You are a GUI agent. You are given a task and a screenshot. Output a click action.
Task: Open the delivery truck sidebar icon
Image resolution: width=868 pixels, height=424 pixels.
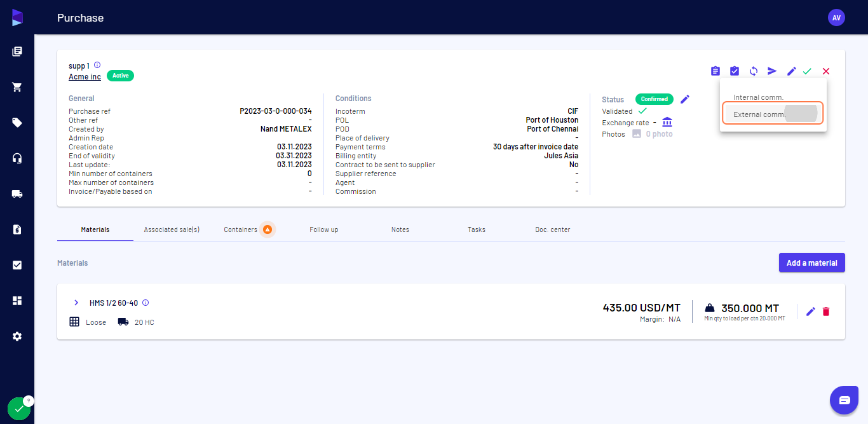click(x=17, y=194)
